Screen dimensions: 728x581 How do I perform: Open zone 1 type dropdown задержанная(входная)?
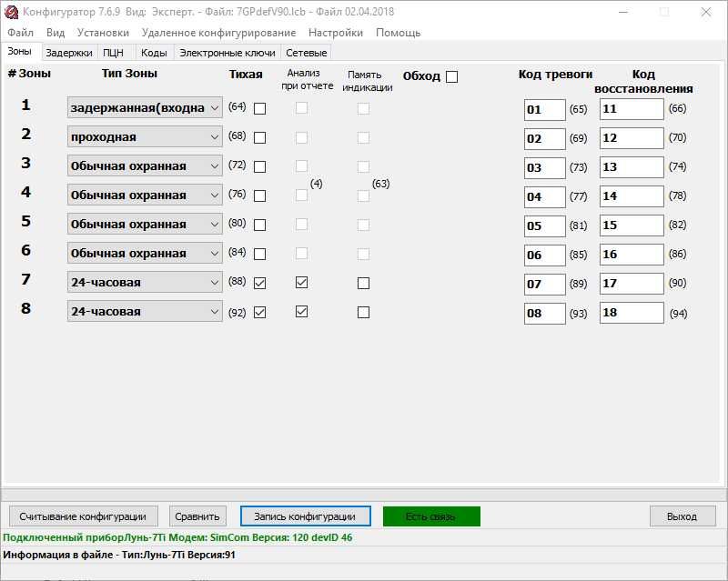pos(145,107)
